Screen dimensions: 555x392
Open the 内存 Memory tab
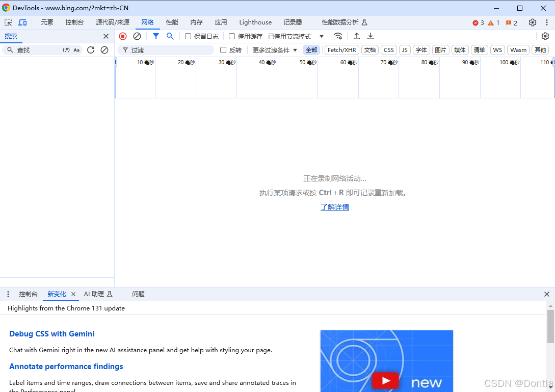pyautogui.click(x=196, y=22)
